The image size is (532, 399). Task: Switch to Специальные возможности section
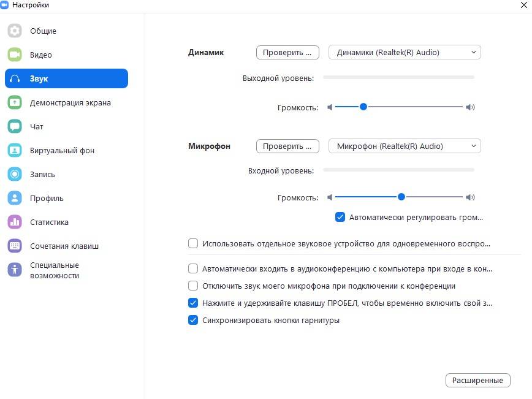[x=54, y=270]
